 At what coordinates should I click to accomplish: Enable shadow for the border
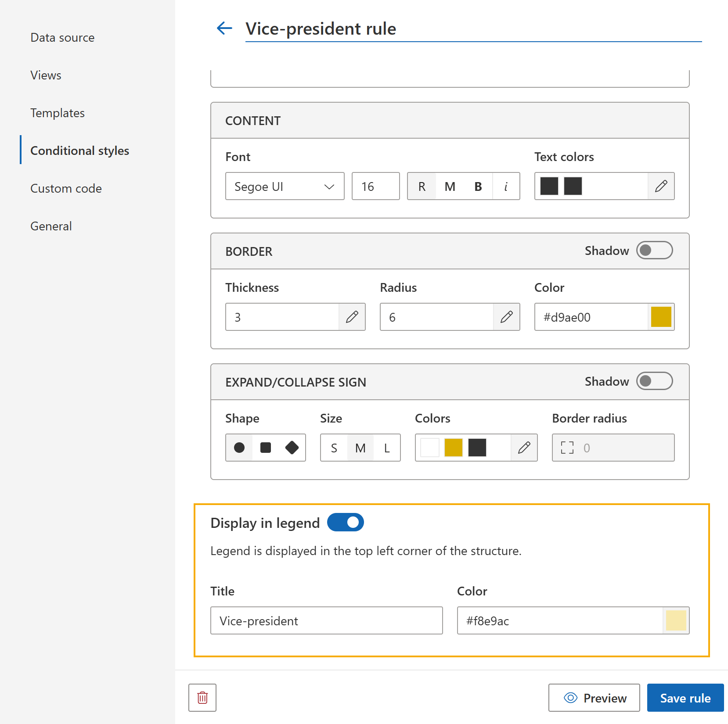click(654, 250)
